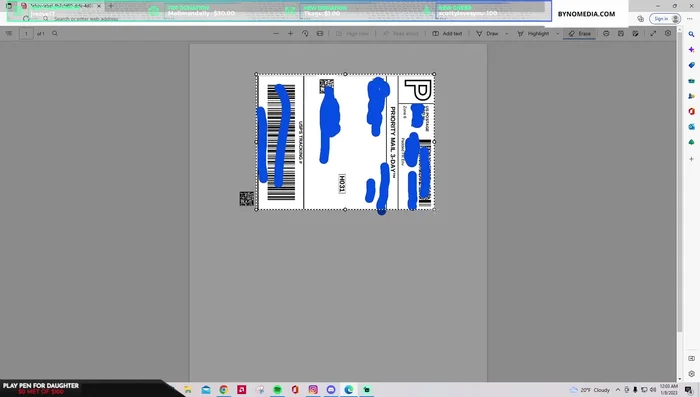This screenshot has height=397, width=700.
Task: Open the Games sidebar icon
Action: tap(692, 96)
